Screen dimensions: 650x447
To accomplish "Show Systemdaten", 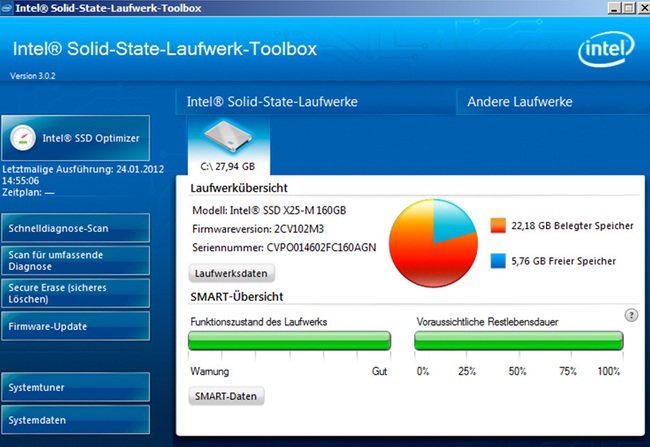I will pos(75,420).
